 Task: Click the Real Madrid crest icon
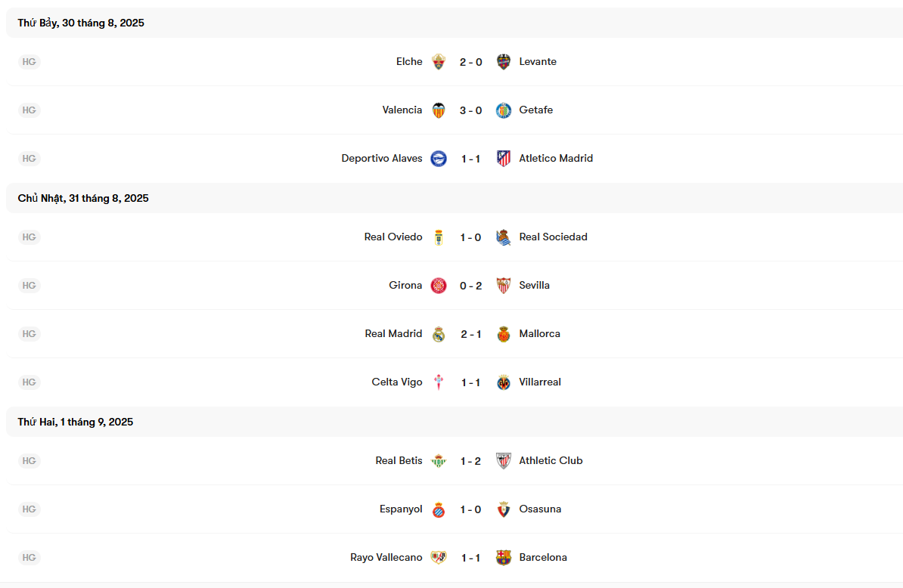pos(439,334)
